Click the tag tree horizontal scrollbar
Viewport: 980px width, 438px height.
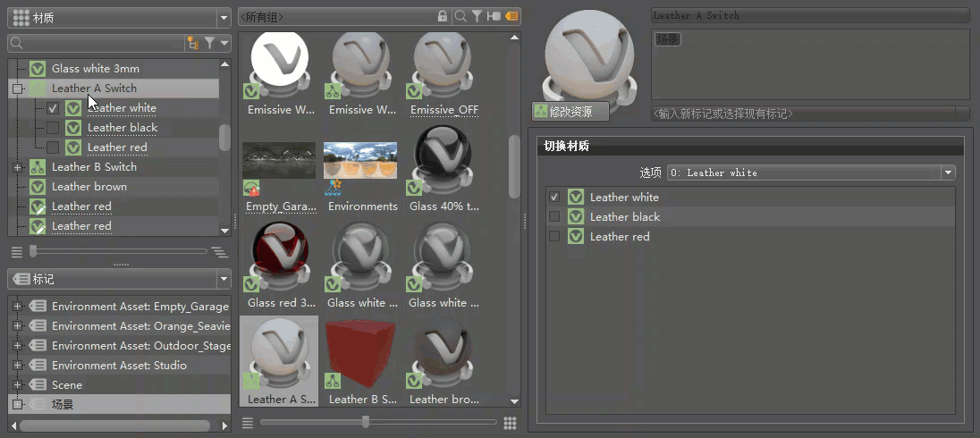pyautogui.click(x=115, y=426)
